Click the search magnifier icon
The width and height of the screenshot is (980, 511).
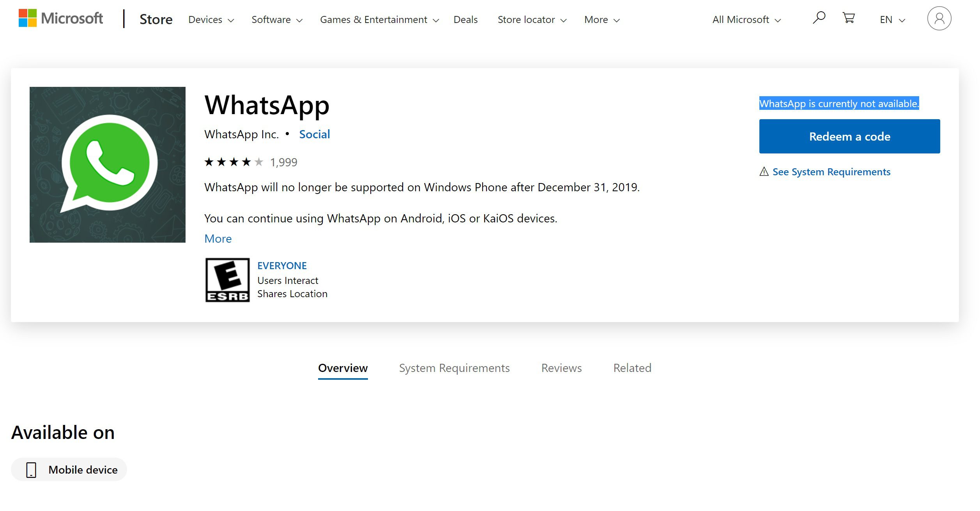817,19
